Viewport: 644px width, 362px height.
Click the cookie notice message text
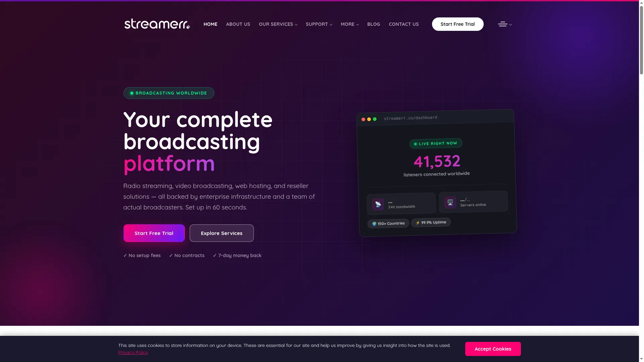point(284,346)
